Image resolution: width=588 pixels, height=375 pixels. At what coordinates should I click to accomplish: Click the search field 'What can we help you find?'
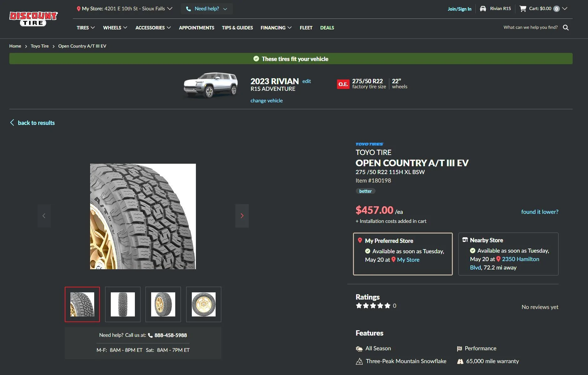coord(530,27)
